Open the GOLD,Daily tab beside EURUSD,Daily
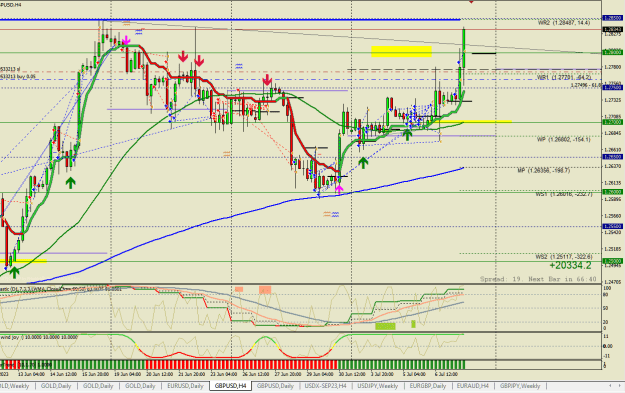Screen dimensions: 625x393 pos(140,386)
